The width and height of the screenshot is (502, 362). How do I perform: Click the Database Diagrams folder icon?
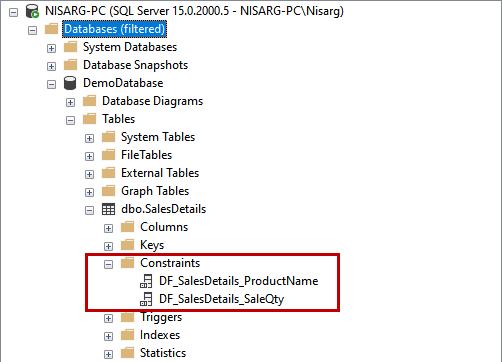click(89, 101)
